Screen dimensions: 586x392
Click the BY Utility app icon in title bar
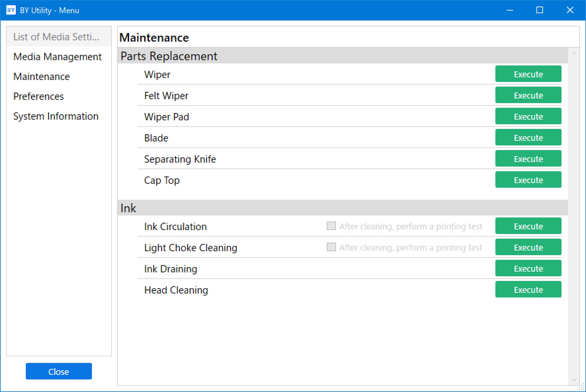coord(11,10)
